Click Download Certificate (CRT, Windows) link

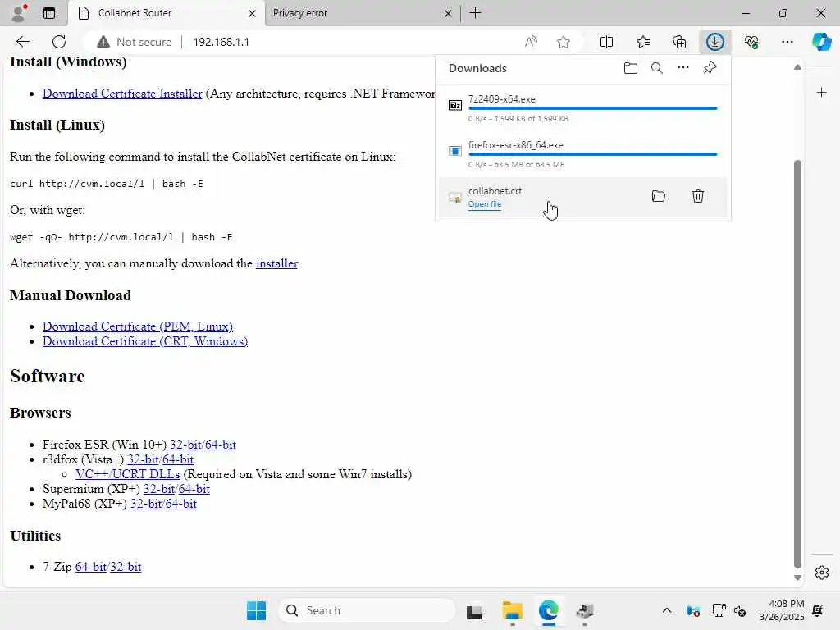tap(145, 341)
